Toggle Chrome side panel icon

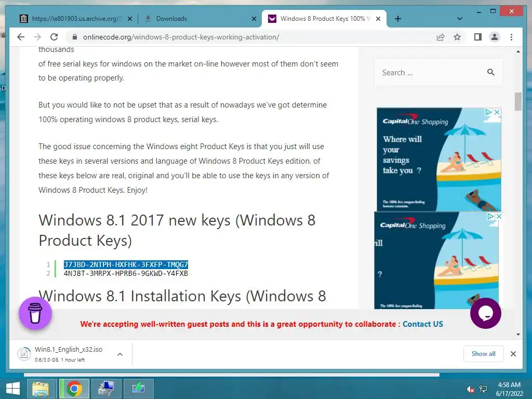click(478, 37)
